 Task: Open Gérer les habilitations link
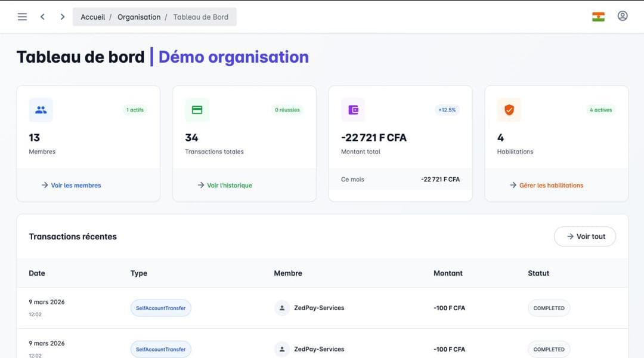pos(546,186)
